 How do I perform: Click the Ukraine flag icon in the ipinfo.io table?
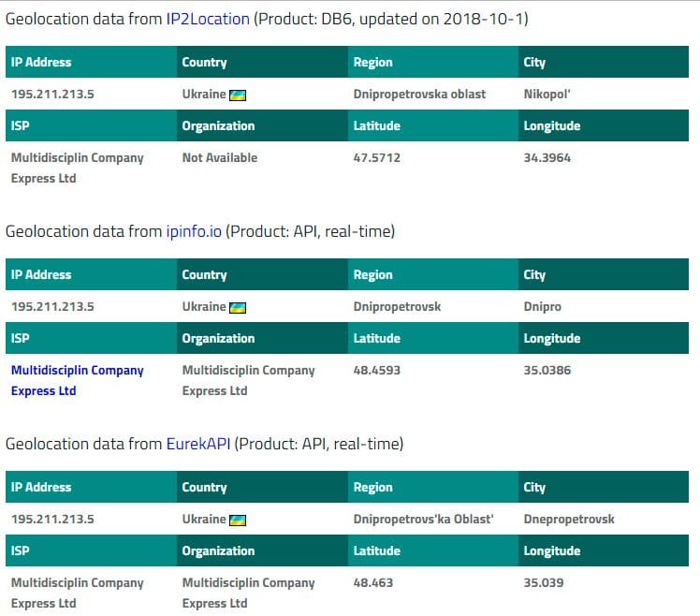(x=238, y=308)
